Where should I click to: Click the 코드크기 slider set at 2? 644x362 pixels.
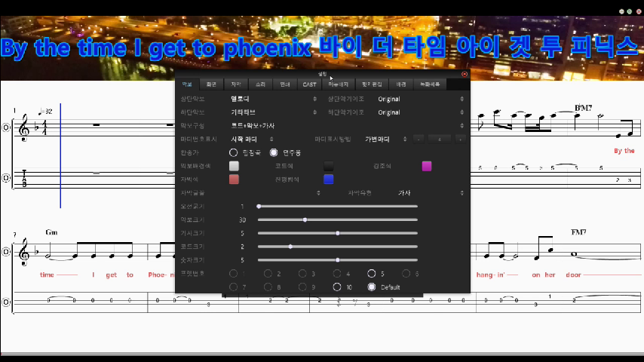[338, 247]
